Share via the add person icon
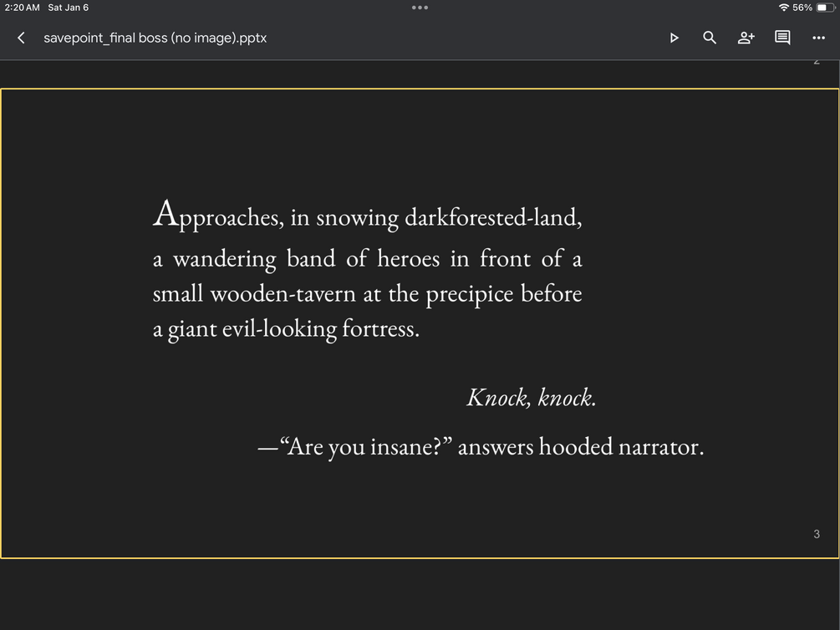Image resolution: width=840 pixels, height=630 pixels. click(x=746, y=38)
